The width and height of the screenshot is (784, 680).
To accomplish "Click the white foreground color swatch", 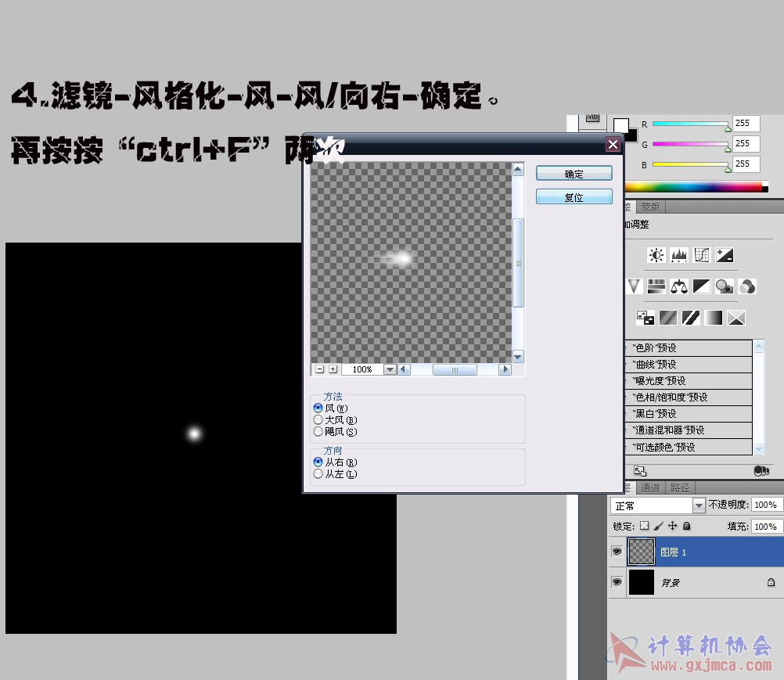I will (620, 125).
